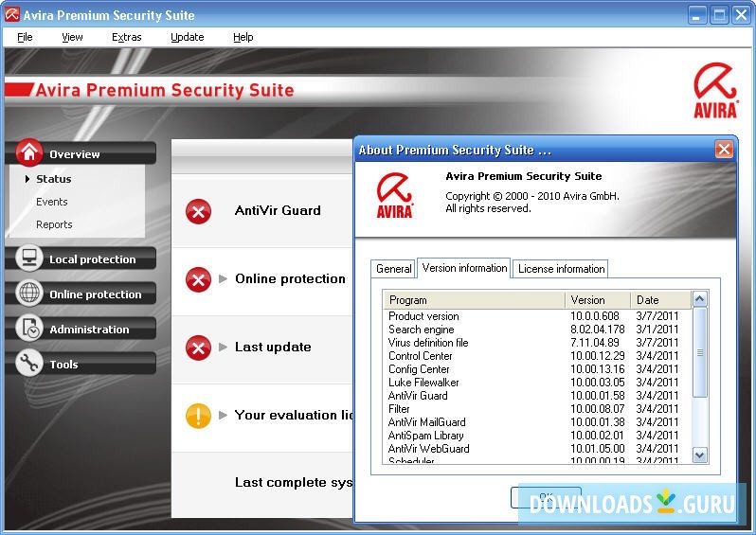The height and width of the screenshot is (535, 756).
Task: Sort by Date column header
Action: pyautogui.click(x=660, y=300)
